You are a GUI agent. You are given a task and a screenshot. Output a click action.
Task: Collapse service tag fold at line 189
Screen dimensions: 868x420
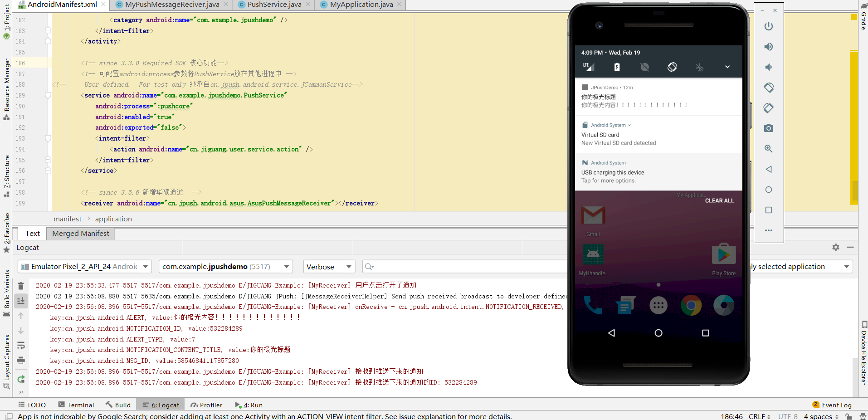tap(48, 95)
